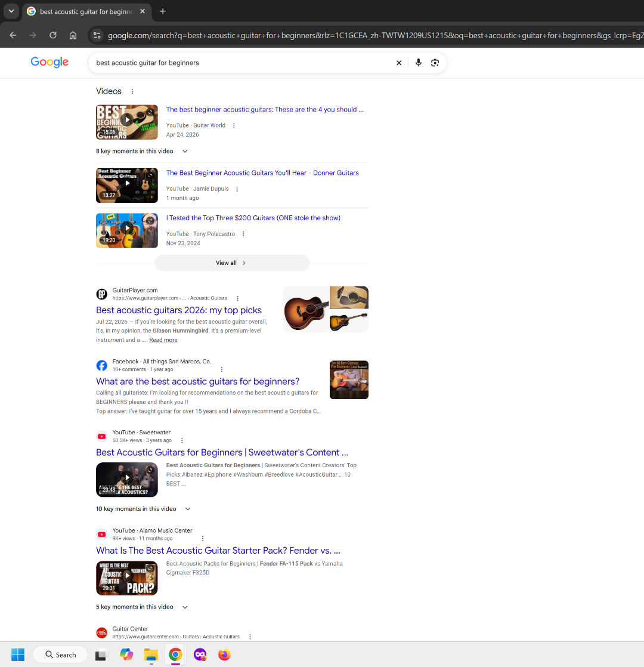Open File Explorer from the taskbar
The image size is (644, 667).
point(151,654)
